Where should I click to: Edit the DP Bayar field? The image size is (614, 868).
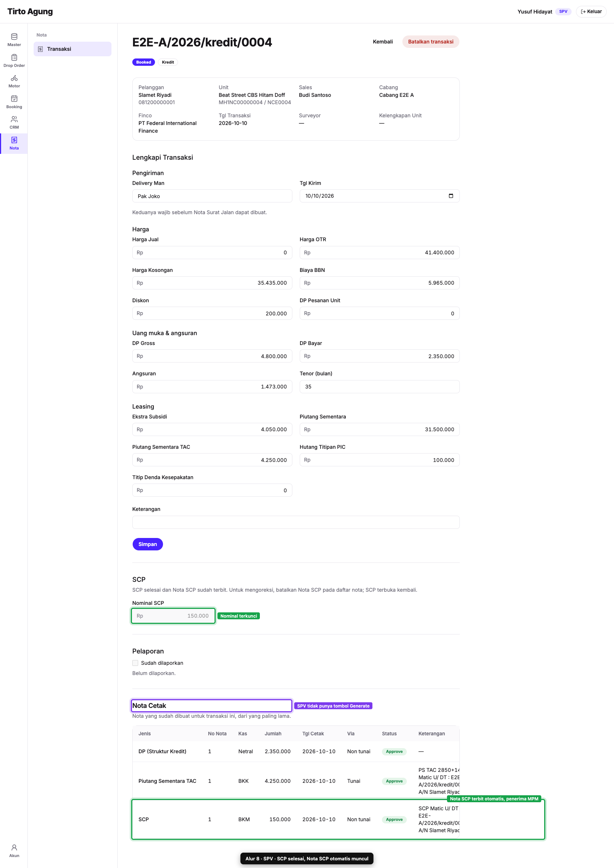tap(380, 356)
